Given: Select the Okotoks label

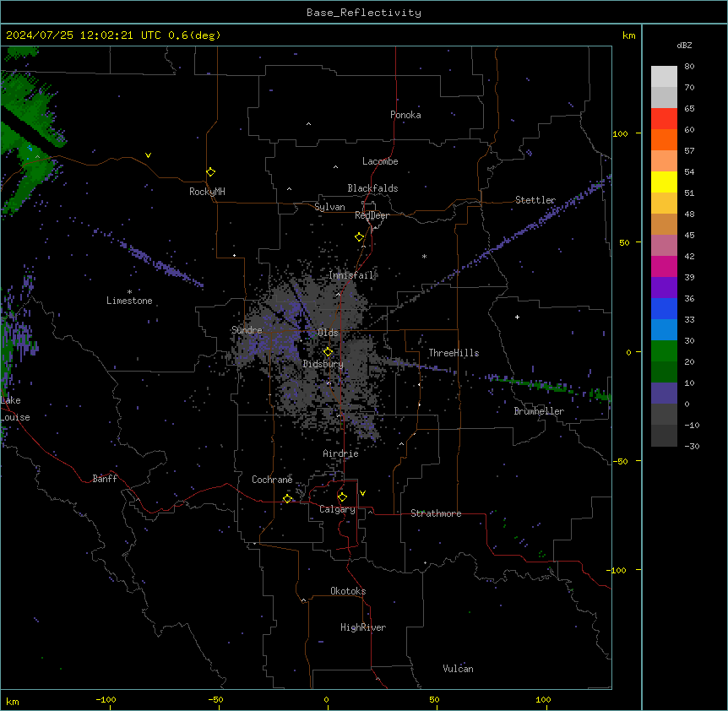Looking at the screenshot, I should coord(348,591).
